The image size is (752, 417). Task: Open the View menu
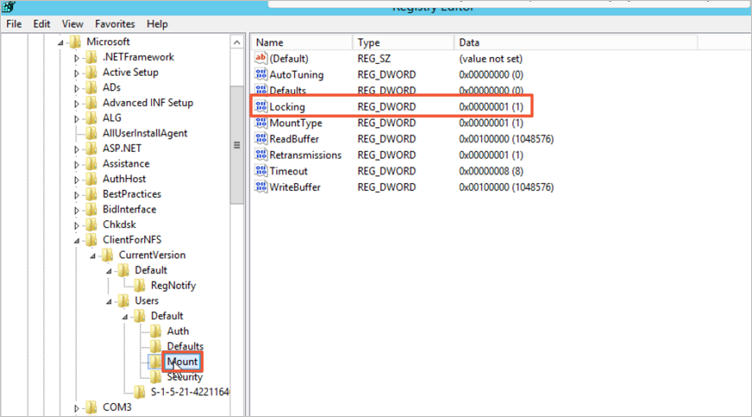coord(72,24)
